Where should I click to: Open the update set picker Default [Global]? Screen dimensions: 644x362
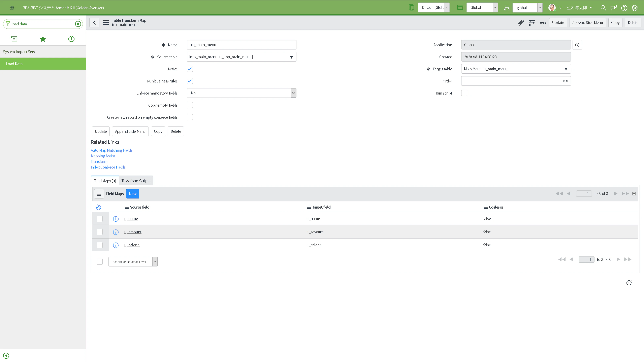(x=434, y=7)
